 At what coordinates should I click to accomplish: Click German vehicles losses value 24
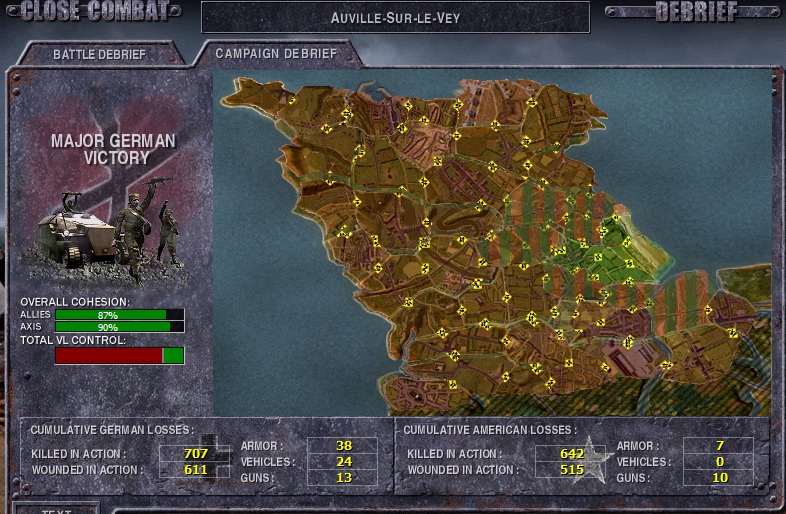tap(343, 461)
